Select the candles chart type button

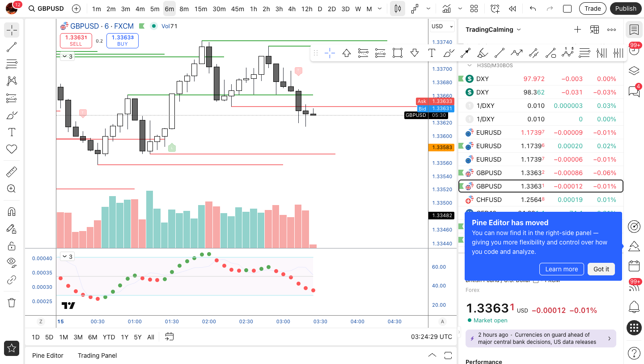coord(398,9)
